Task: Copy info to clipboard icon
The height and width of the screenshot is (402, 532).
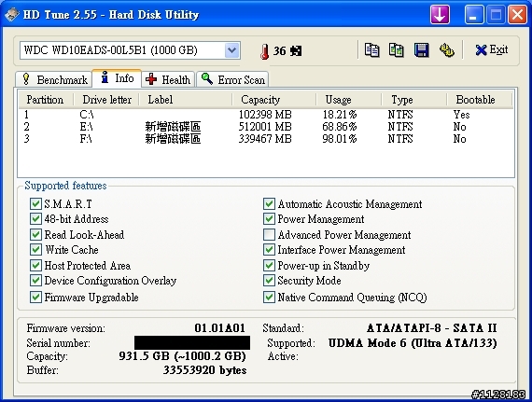Action: click(371, 50)
